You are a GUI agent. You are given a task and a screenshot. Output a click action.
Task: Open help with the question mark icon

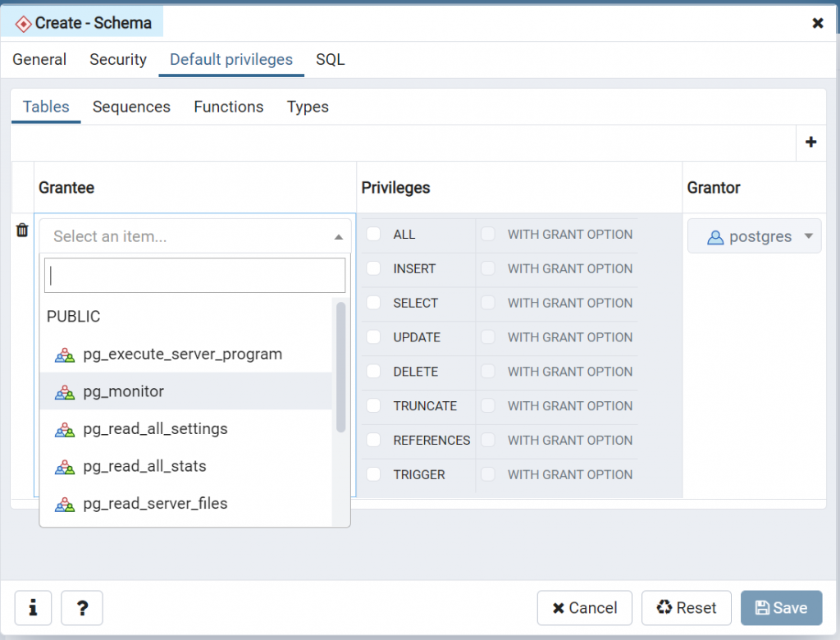pos(82,608)
